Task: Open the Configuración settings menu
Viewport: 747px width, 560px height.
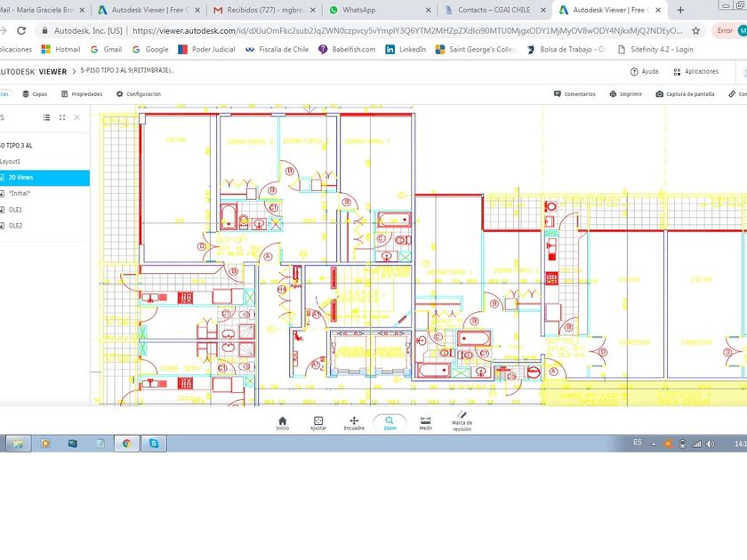Action: coord(139,93)
